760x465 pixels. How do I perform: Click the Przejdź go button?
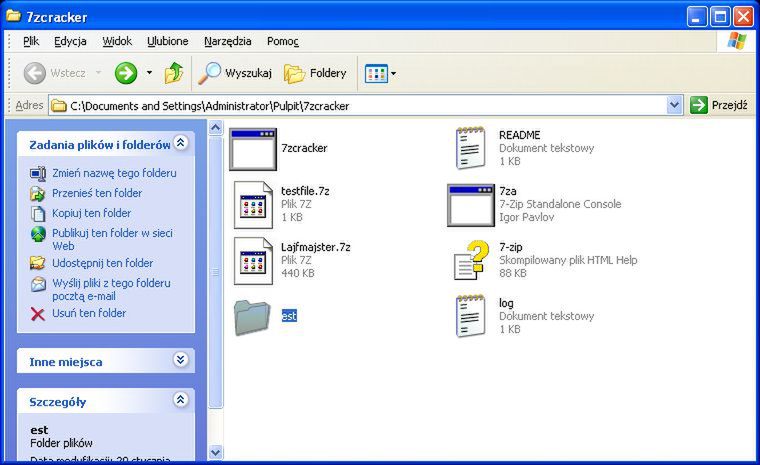[x=719, y=105]
